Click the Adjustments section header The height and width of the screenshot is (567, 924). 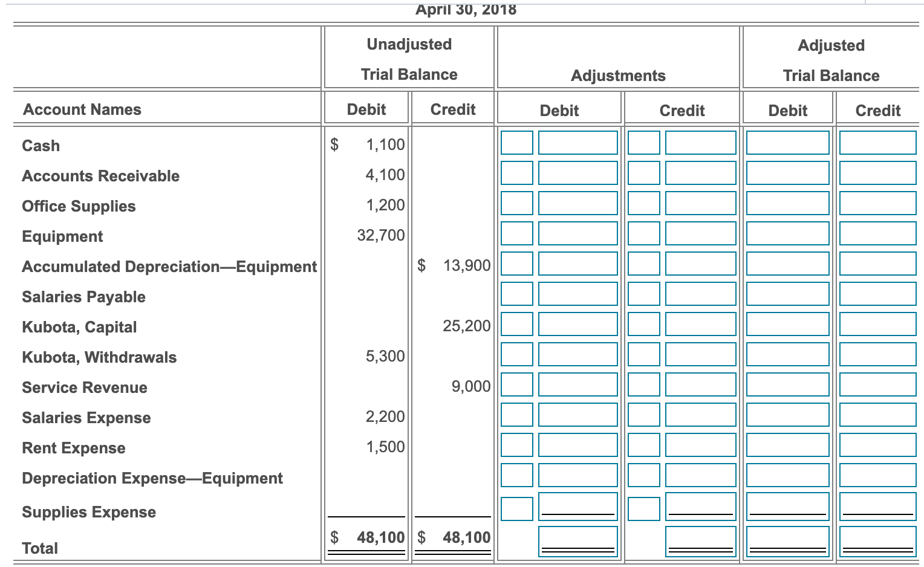(x=618, y=76)
